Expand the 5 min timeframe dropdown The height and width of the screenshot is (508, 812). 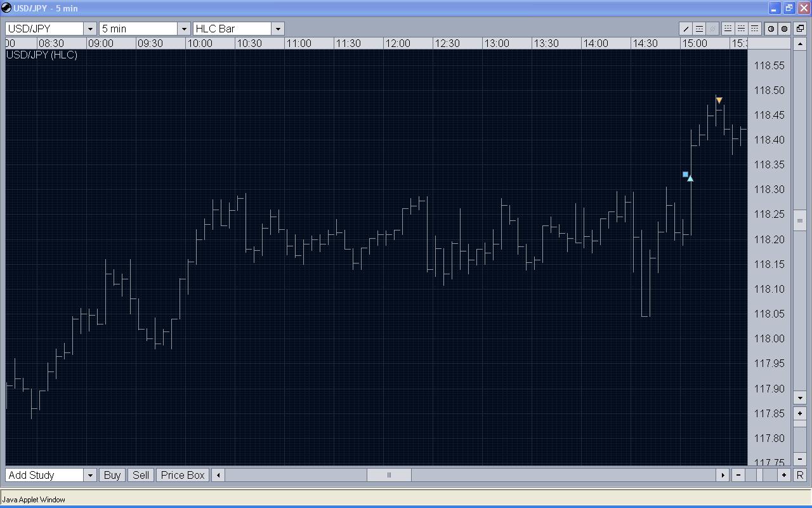click(184, 29)
